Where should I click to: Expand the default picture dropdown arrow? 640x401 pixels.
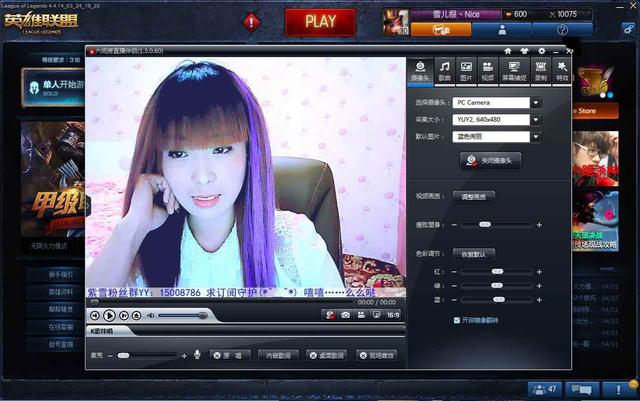tap(536, 137)
